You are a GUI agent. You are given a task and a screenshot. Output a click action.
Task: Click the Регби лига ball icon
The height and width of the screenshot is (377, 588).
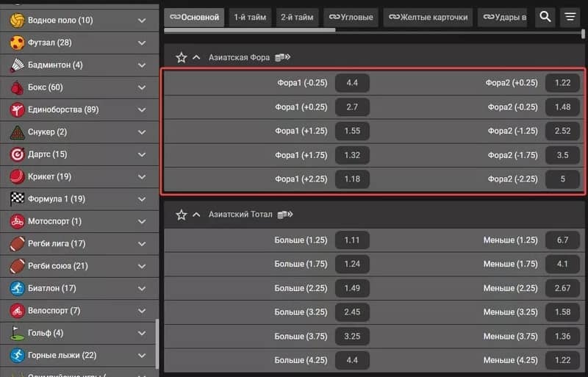coord(17,243)
